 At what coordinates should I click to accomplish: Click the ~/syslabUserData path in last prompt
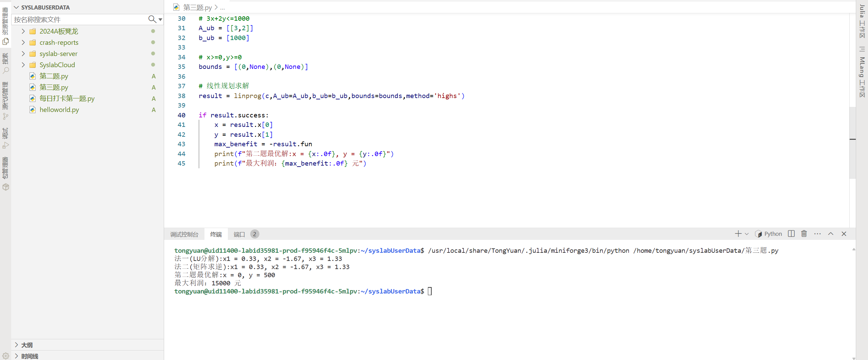391,291
